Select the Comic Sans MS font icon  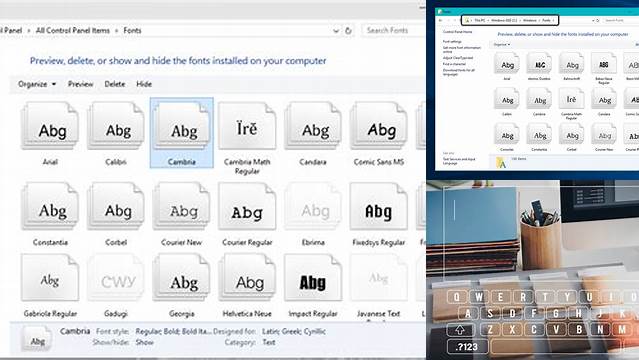tap(379, 126)
